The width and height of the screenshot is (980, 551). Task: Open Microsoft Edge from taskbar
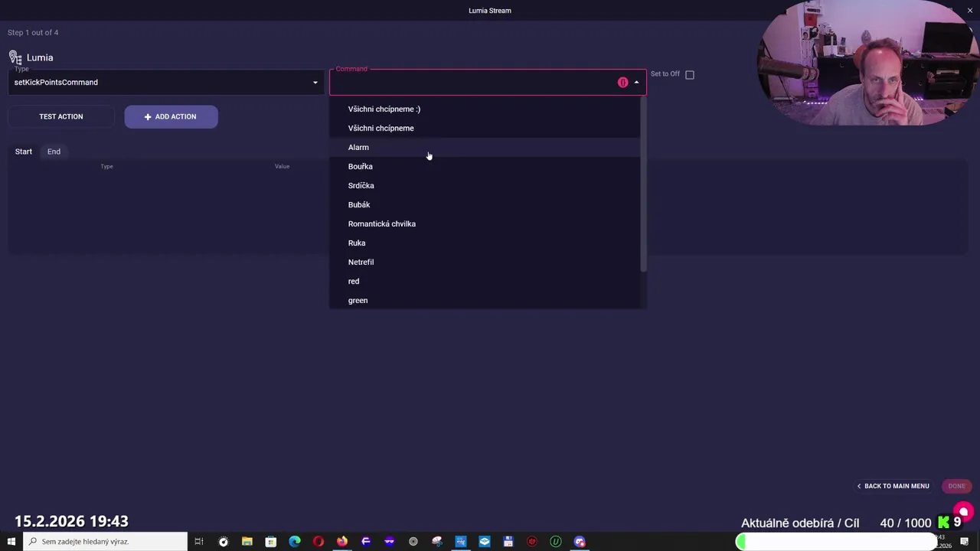click(295, 542)
